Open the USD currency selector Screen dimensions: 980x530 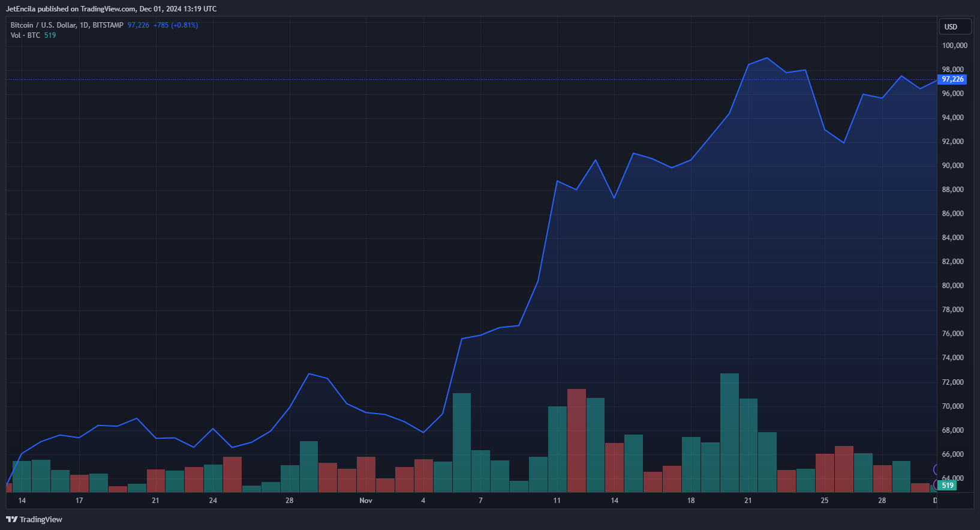(x=954, y=26)
